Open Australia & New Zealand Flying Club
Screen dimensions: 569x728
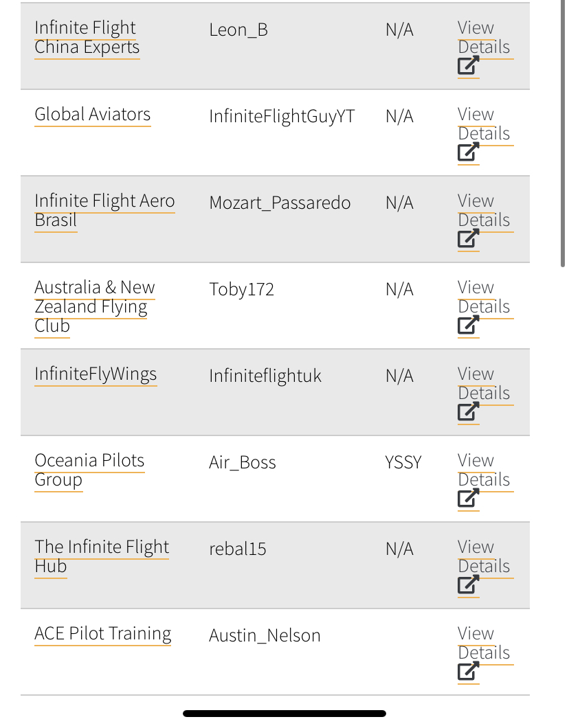click(94, 306)
